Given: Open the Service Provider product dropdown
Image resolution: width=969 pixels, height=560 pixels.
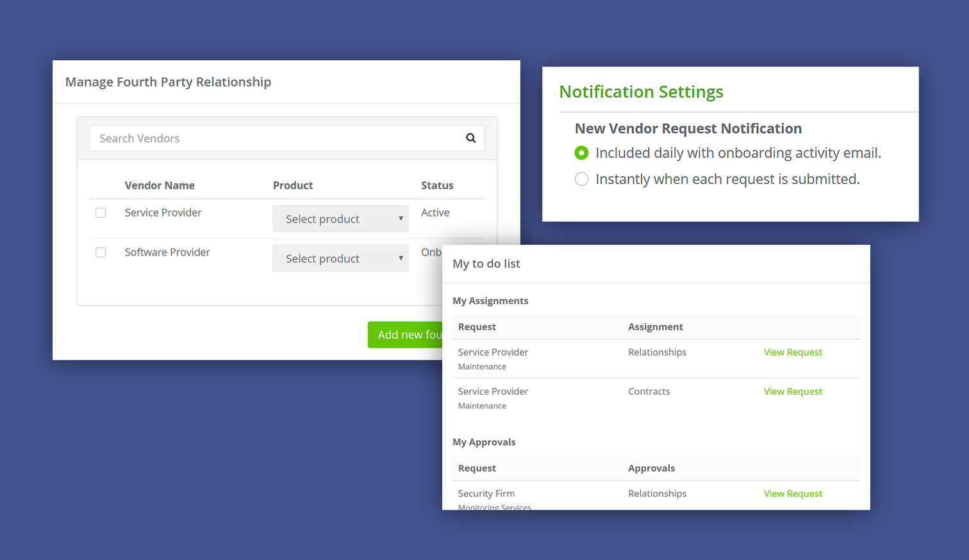Looking at the screenshot, I should [x=340, y=219].
